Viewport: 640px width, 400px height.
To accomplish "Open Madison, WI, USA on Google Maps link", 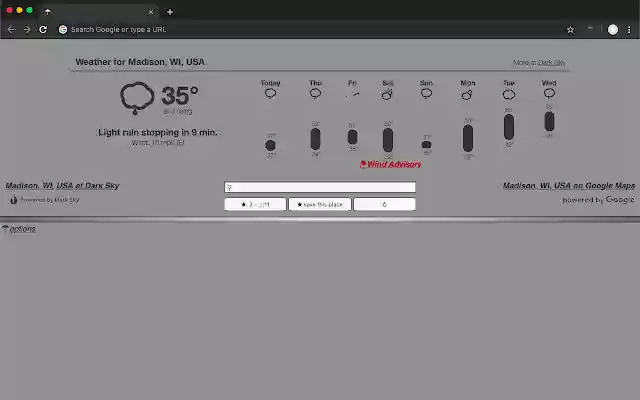I will click(x=569, y=185).
